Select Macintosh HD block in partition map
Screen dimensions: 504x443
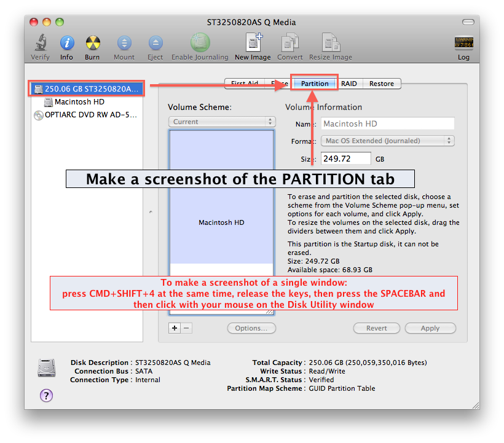click(221, 222)
